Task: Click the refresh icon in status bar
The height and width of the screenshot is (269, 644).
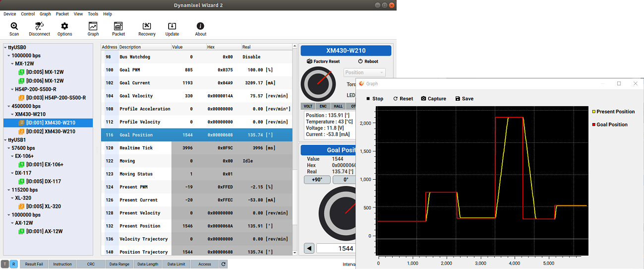Action: pos(224,264)
